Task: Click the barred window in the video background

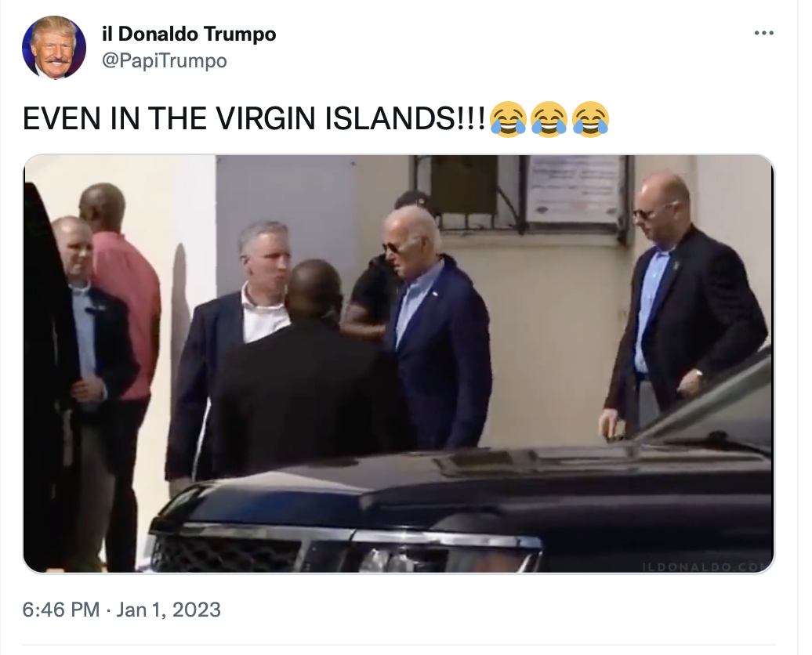Action: (466, 192)
